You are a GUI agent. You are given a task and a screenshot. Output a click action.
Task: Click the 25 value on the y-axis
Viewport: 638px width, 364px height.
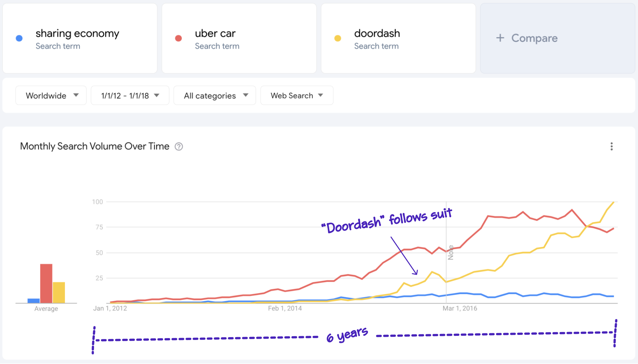[99, 278]
